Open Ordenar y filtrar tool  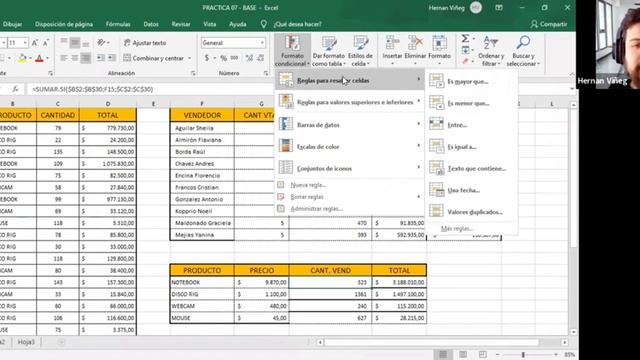(491, 51)
